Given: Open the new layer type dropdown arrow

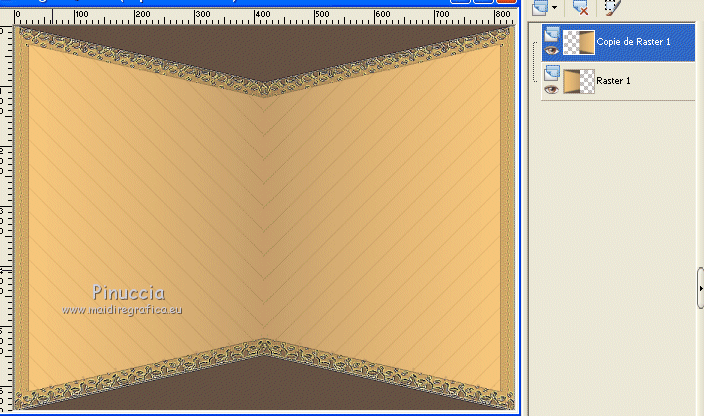Looking at the screenshot, I should tap(554, 7).
